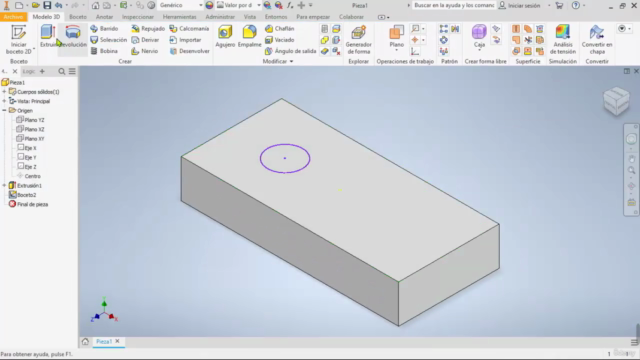The image size is (640, 360).
Task: Click the browser search magnifier icon
Action: (62, 71)
